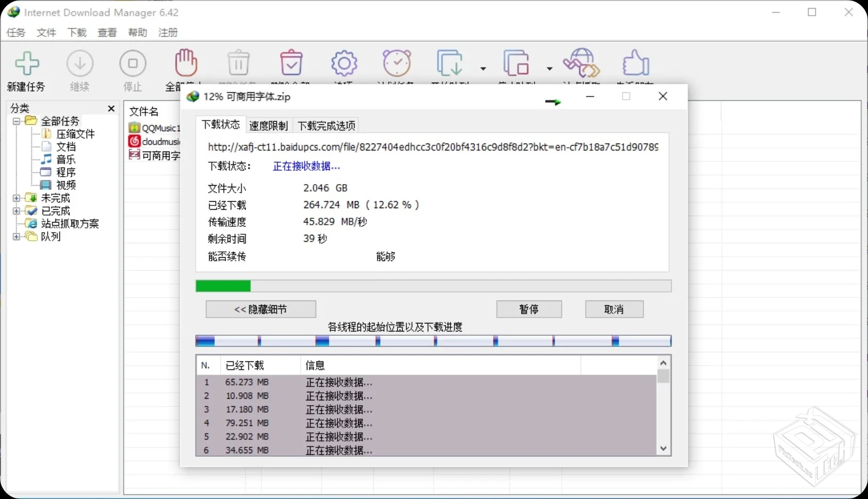Switch to the 速度限制 tab
Screen dimensions: 868x499
coord(268,125)
